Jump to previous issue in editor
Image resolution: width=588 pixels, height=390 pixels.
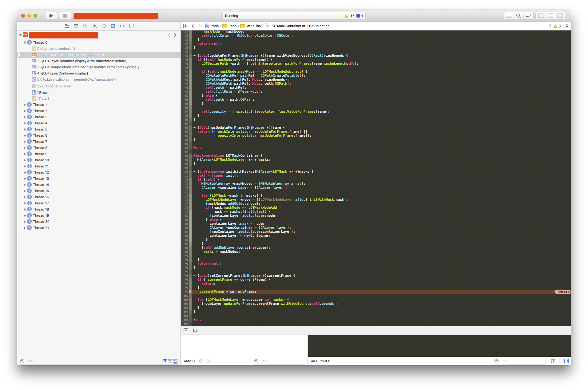coord(550,26)
